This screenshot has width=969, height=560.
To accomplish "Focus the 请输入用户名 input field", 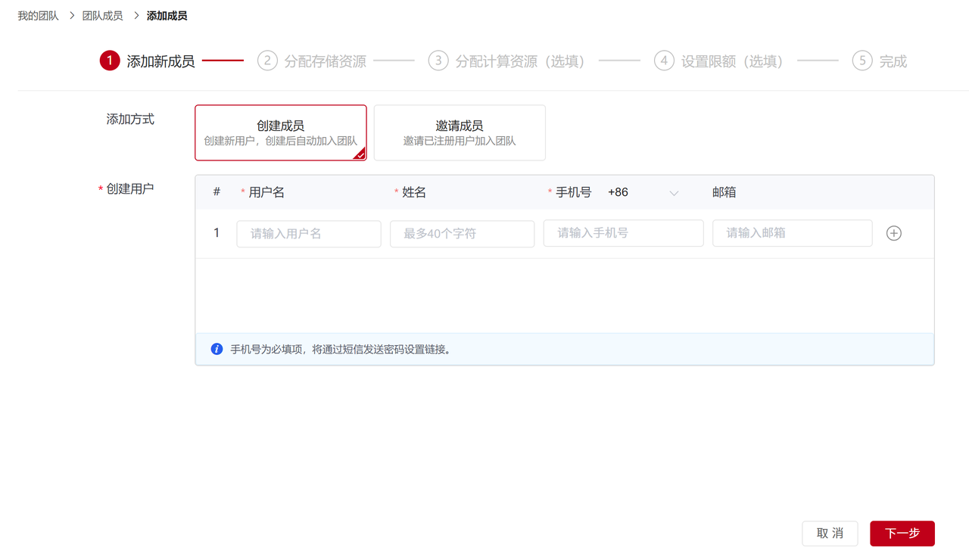I will click(x=309, y=234).
